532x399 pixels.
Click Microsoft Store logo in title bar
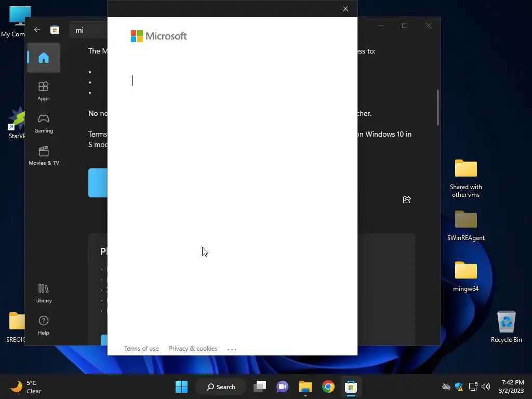coord(55,30)
